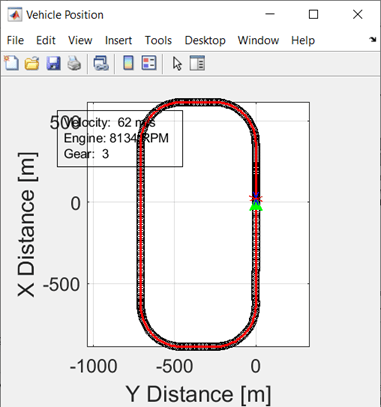Viewport: 381px width, 407px height.
Task: Open the Tools menu
Action: pyautogui.click(x=158, y=40)
